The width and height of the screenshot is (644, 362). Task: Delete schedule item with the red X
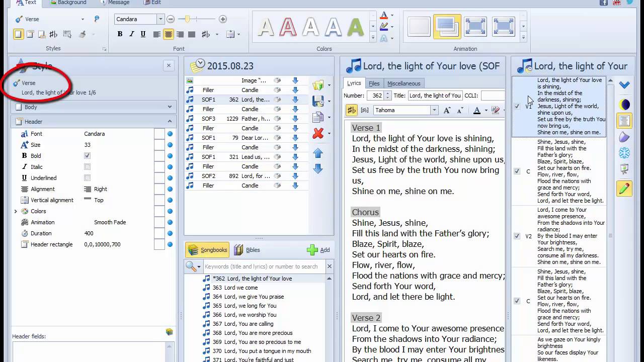click(x=318, y=133)
